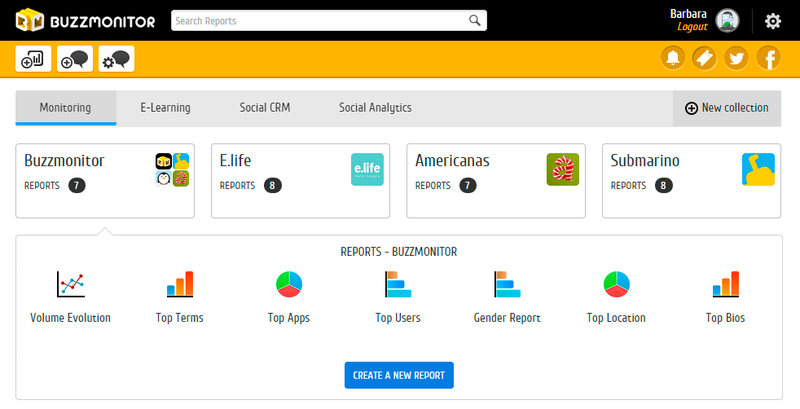Switch to the Social Analytics tab
The height and width of the screenshot is (409, 800).
pyautogui.click(x=375, y=108)
